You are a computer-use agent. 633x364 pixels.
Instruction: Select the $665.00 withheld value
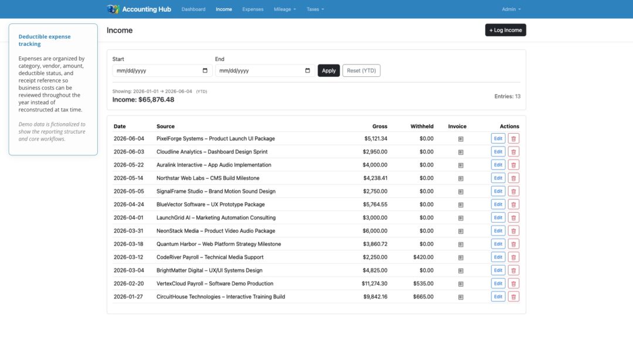coord(423,297)
